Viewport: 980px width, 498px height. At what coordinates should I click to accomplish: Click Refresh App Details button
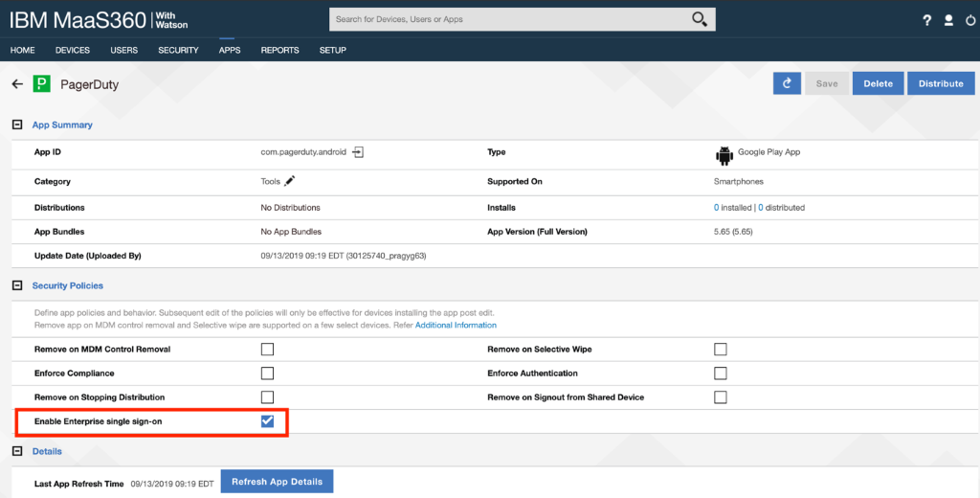coord(277,482)
